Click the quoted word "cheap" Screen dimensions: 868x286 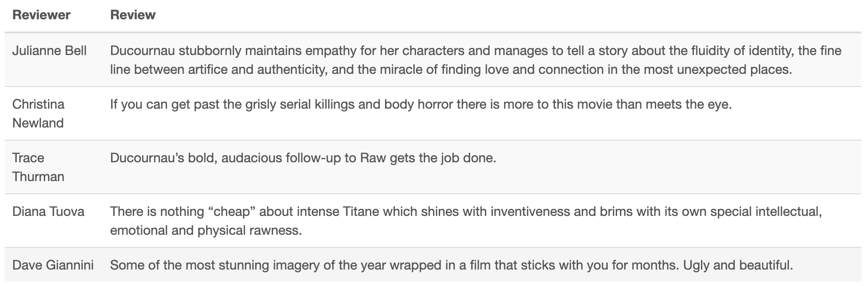(x=232, y=212)
